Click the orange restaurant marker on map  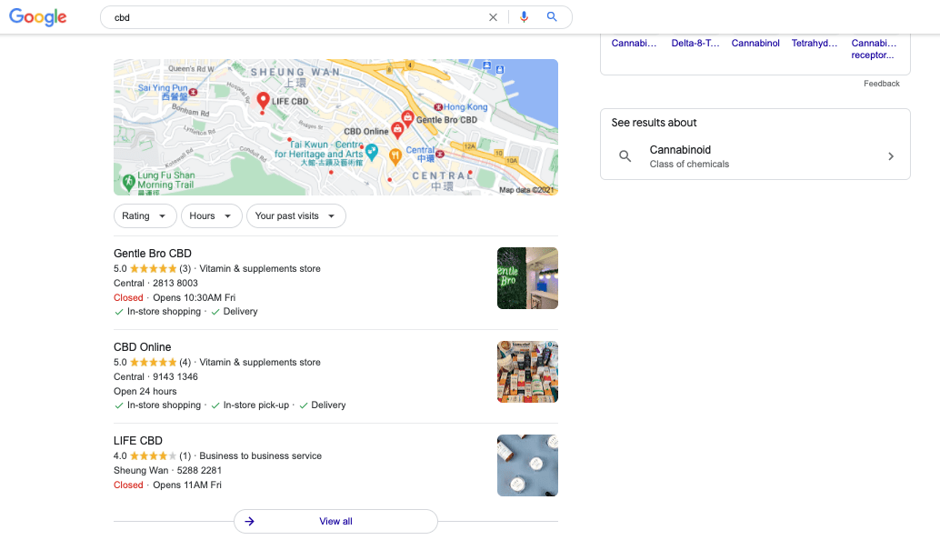(395, 156)
